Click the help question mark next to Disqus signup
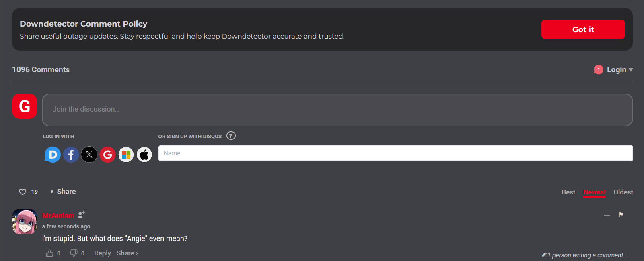Viewport: 644px width, 261px height. pos(231,136)
